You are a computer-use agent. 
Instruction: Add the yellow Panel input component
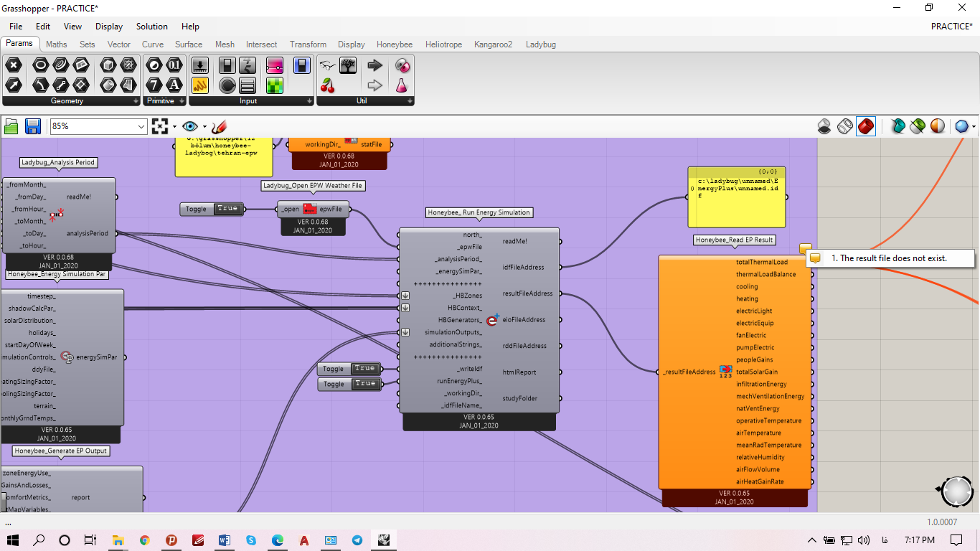(x=200, y=86)
